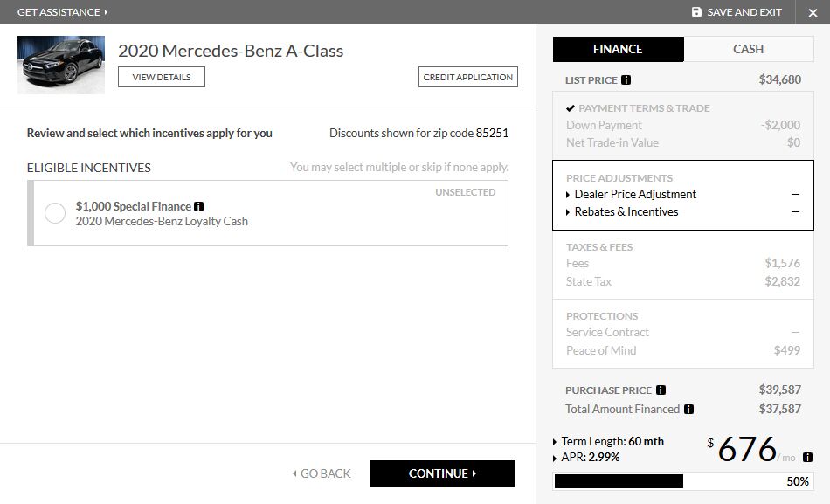Screen dimensions: 830x504
Task: Expand Dealer Price Adjustment
Action: click(x=635, y=194)
